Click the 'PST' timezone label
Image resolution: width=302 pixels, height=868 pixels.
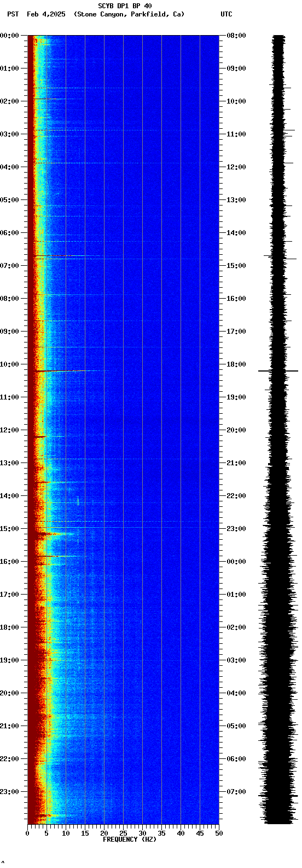pyautogui.click(x=13, y=14)
